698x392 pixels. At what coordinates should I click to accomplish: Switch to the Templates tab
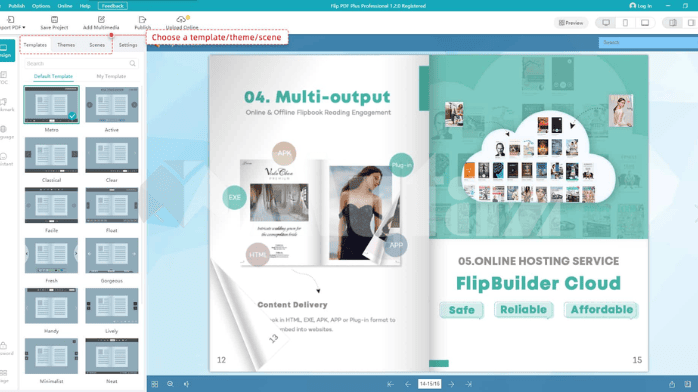pyautogui.click(x=35, y=45)
